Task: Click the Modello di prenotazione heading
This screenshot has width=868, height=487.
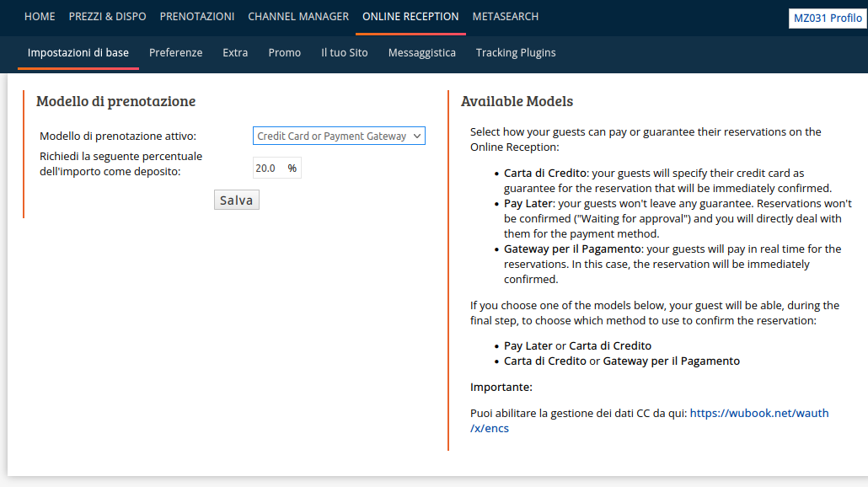Action: (x=115, y=101)
